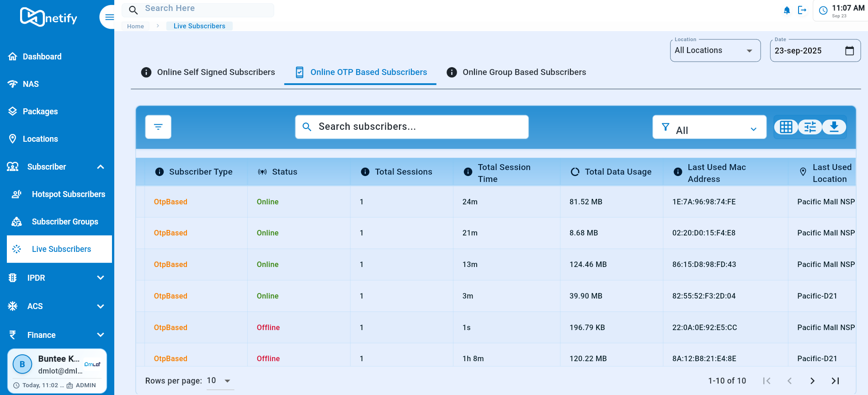Image resolution: width=868 pixels, height=395 pixels.
Task: Click the logout icon in header
Action: click(802, 10)
